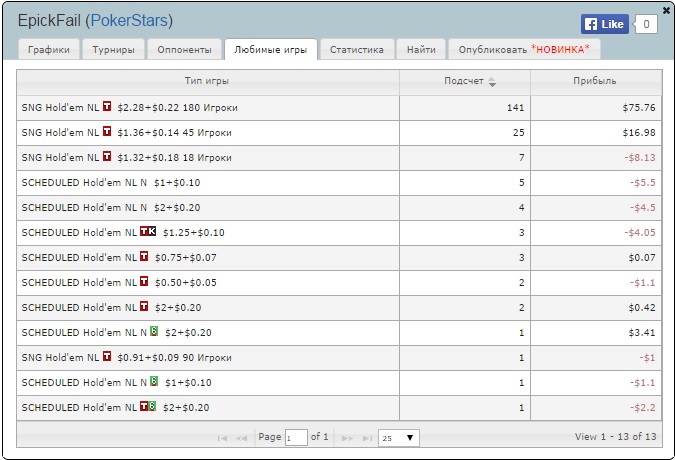Go to the next page using the pager icon
The width and height of the screenshot is (675, 460).
pyautogui.click(x=347, y=438)
